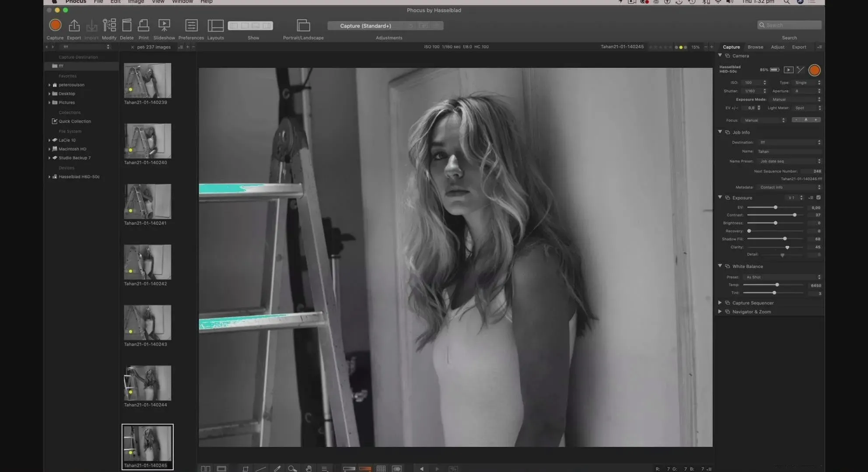Viewport: 868px width, 472px height.
Task: Click the Export toolbar icon
Action: click(x=74, y=26)
